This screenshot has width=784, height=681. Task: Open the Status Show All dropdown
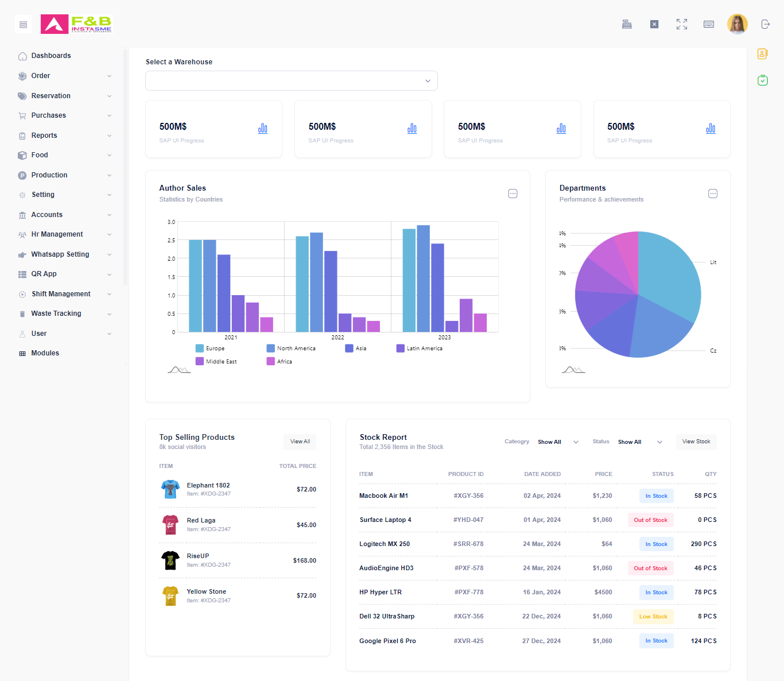pyautogui.click(x=640, y=442)
